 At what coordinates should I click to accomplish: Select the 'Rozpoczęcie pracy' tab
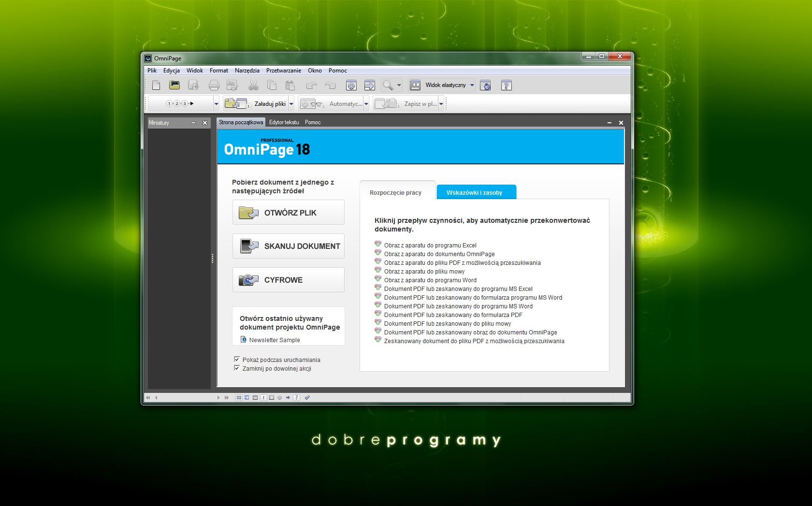tap(397, 192)
